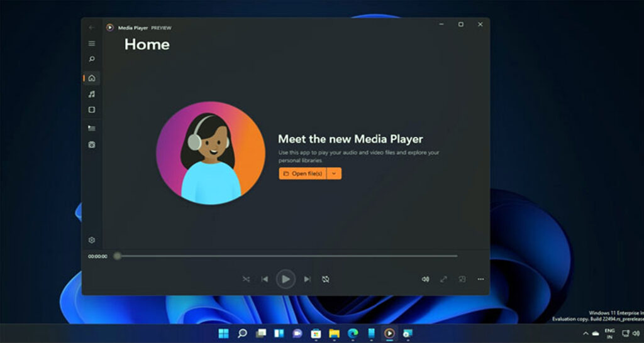The width and height of the screenshot is (644, 343).
Task: Open Microsoft Store from taskbar
Action: 316,333
